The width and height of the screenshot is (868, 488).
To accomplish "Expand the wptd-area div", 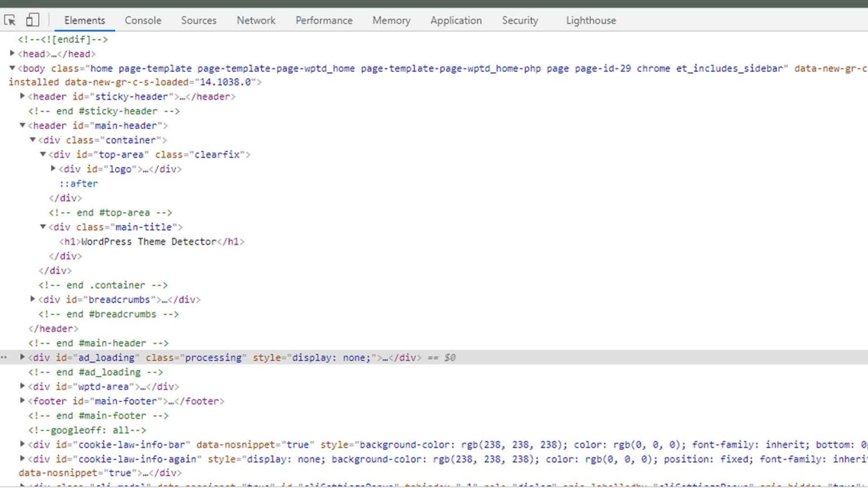I will tap(21, 386).
